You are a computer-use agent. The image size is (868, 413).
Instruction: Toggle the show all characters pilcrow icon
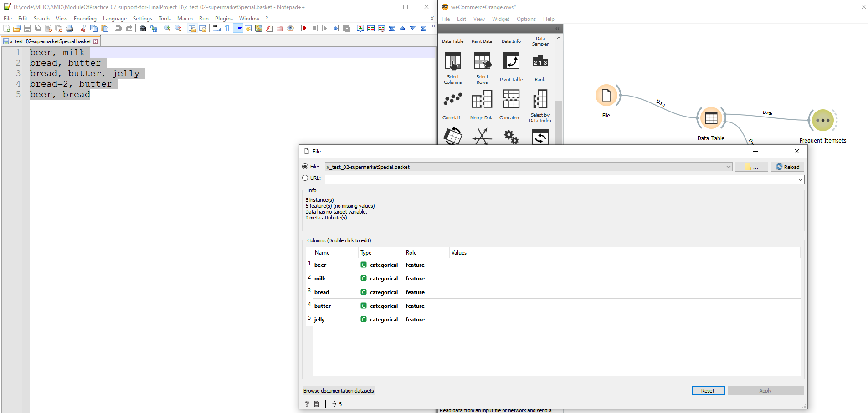pyautogui.click(x=227, y=28)
